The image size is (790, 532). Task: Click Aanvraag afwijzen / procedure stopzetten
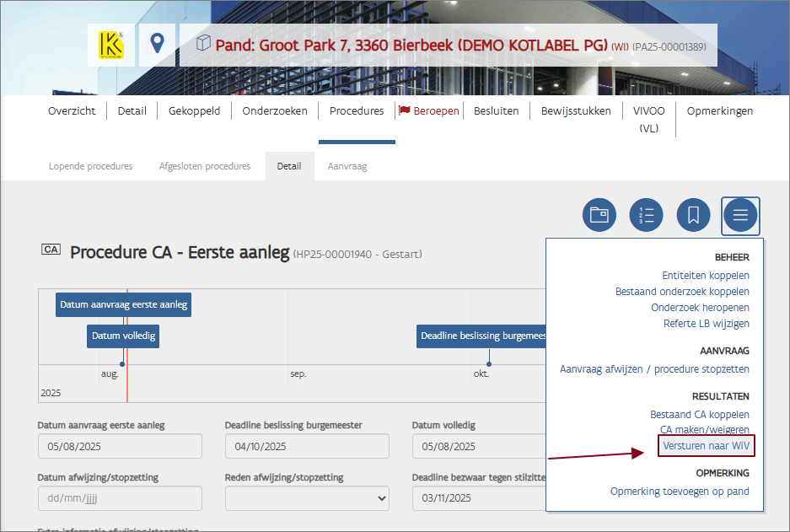click(x=654, y=369)
